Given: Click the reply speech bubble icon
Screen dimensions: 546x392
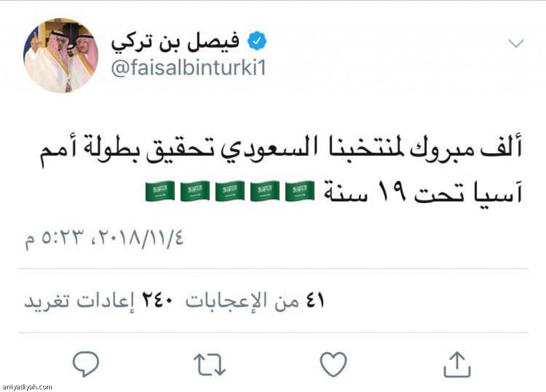Looking at the screenshot, I should coord(86,365).
